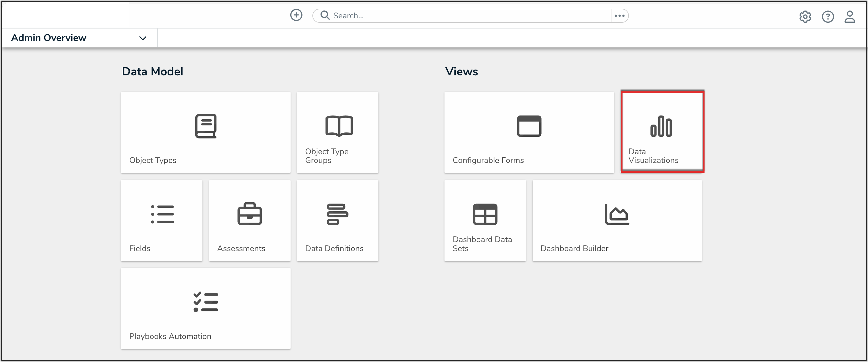Image resolution: width=868 pixels, height=362 pixels.
Task: Click the search magnifier icon
Action: (325, 15)
